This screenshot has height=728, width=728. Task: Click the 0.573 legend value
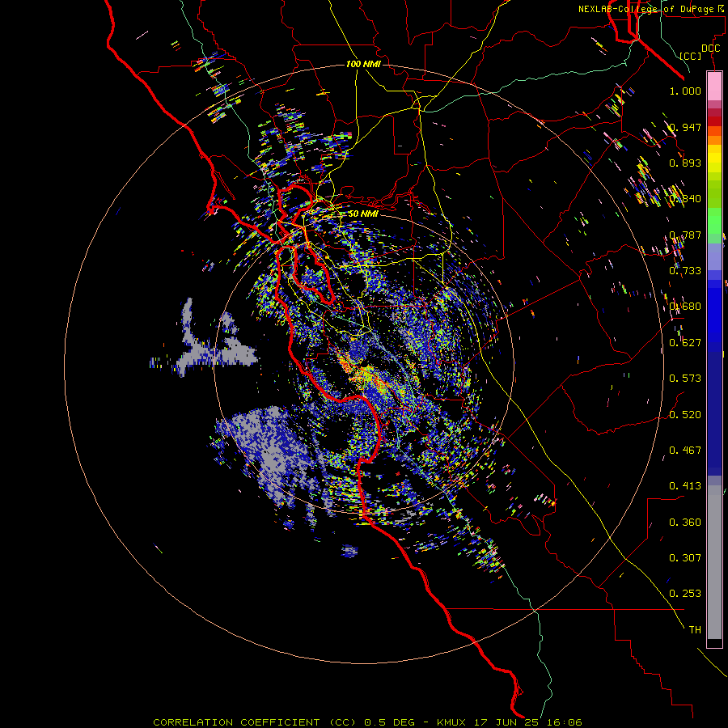[x=685, y=379]
